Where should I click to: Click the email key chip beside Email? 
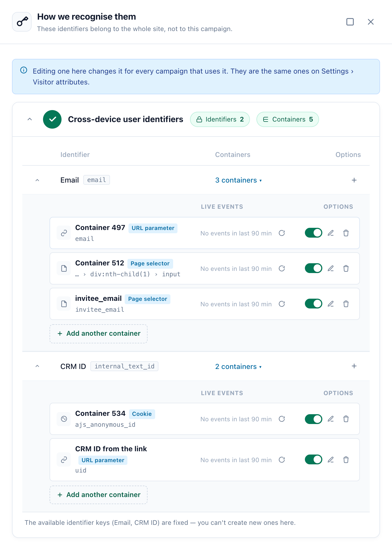97,180
